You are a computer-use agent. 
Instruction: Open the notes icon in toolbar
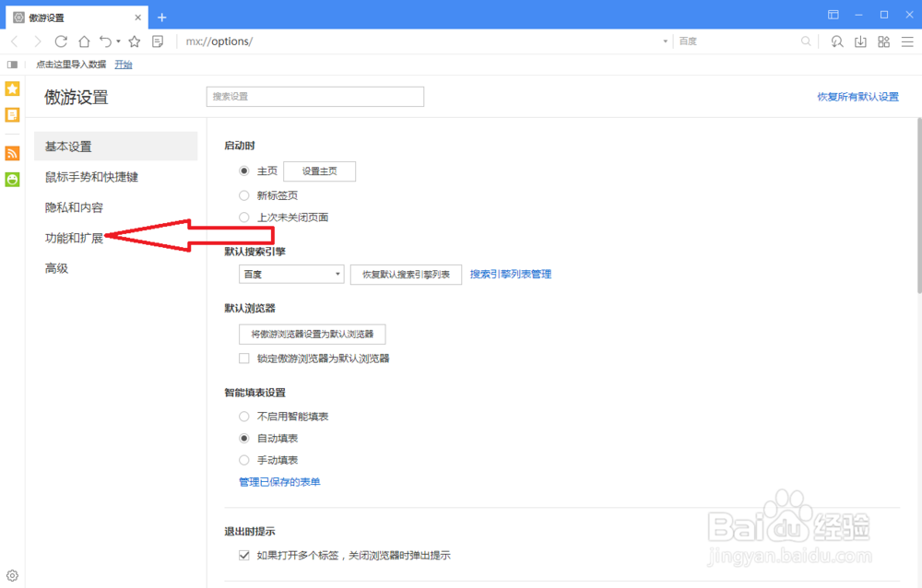(158, 41)
